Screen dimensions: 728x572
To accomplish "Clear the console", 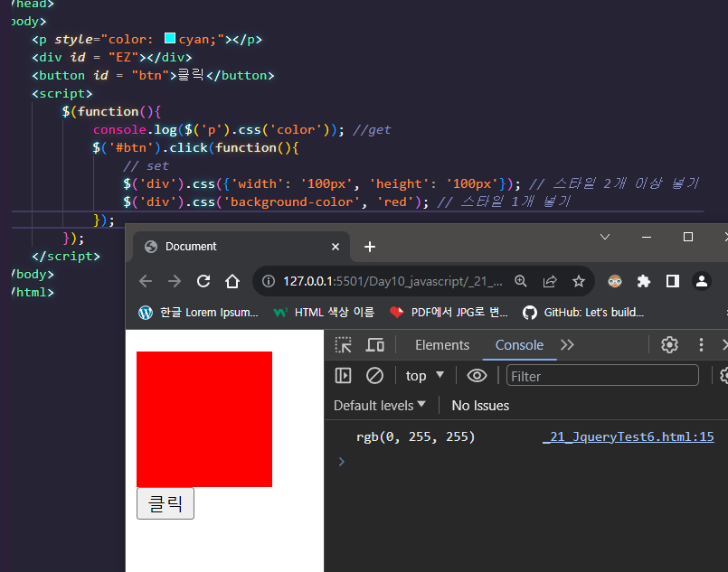I will pos(374,376).
